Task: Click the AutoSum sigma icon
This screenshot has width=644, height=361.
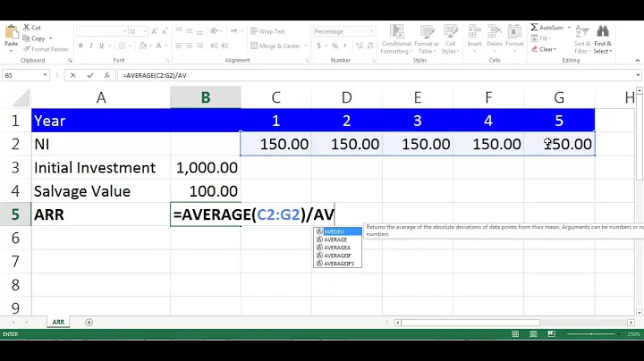Action: (534, 27)
